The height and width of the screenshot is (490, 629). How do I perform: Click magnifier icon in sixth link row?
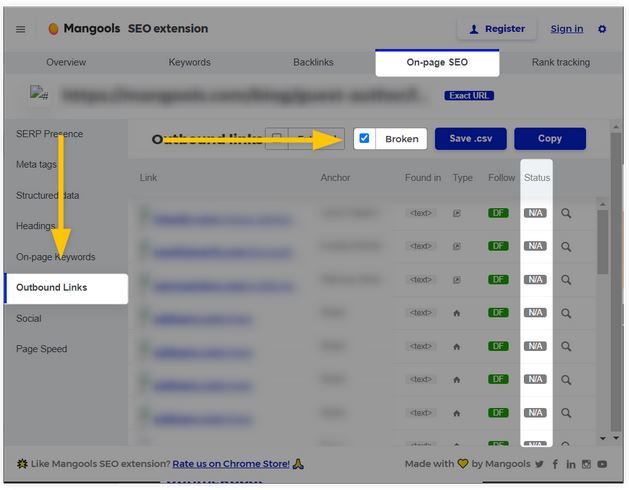point(566,379)
